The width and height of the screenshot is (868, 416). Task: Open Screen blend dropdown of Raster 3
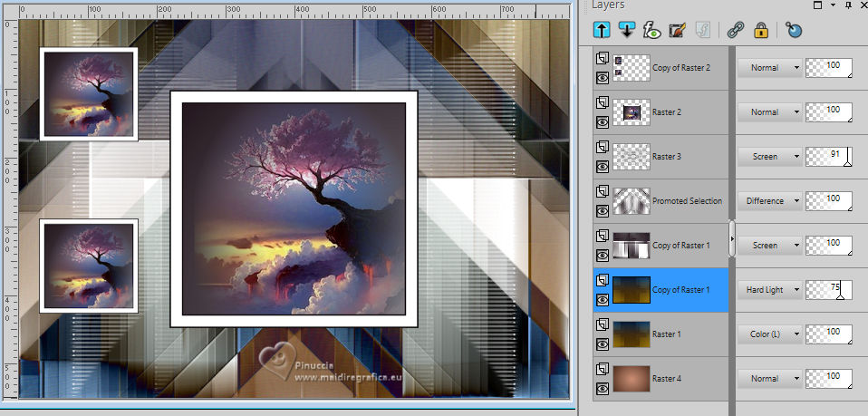tap(770, 156)
